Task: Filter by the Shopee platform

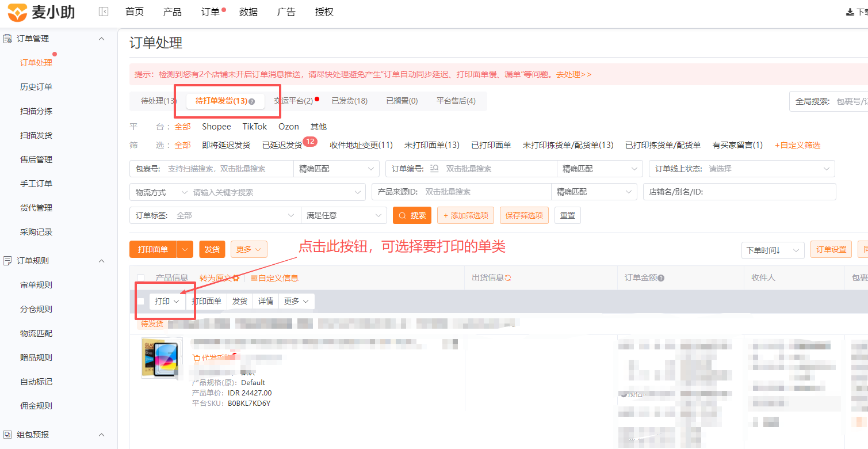Action: (216, 127)
